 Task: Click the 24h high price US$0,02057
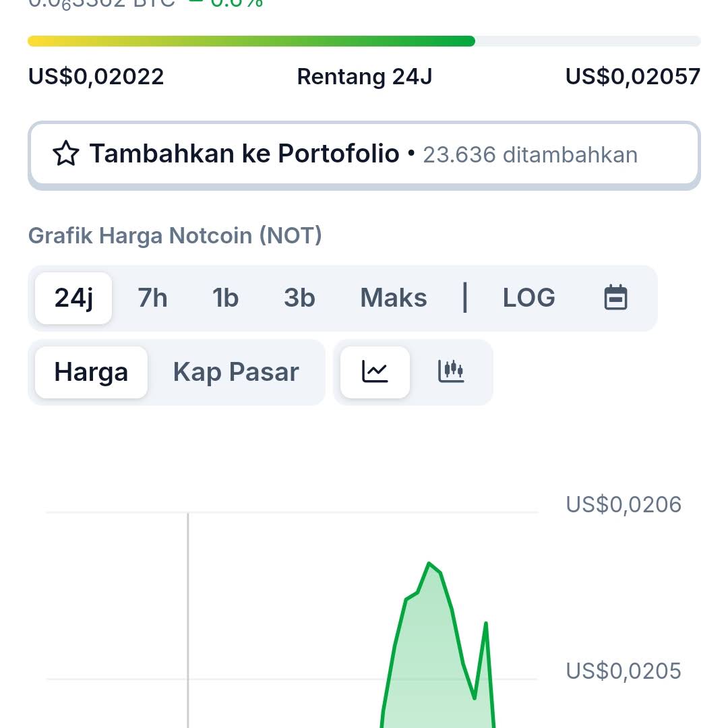(x=633, y=76)
